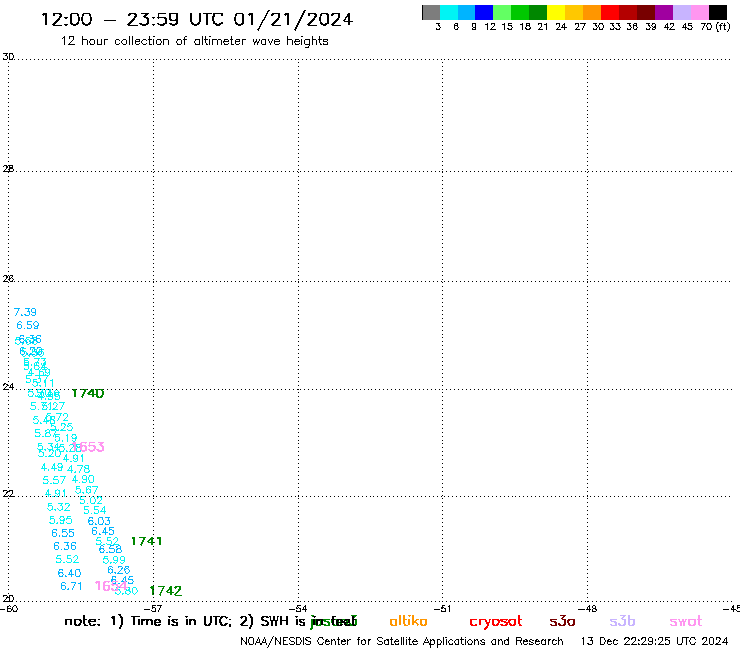Click the purple swatch in the color scale
Image resolution: width=740 pixels, height=650 pixels.
(664, 12)
